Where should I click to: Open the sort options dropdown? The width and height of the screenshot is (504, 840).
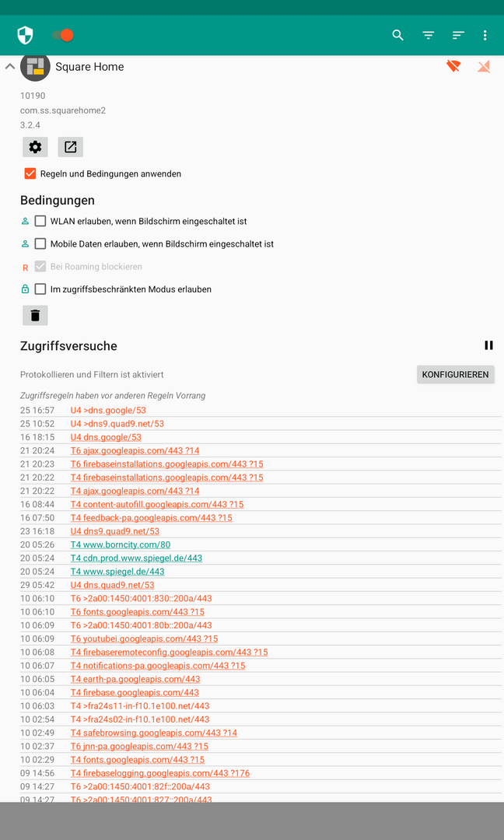click(458, 35)
